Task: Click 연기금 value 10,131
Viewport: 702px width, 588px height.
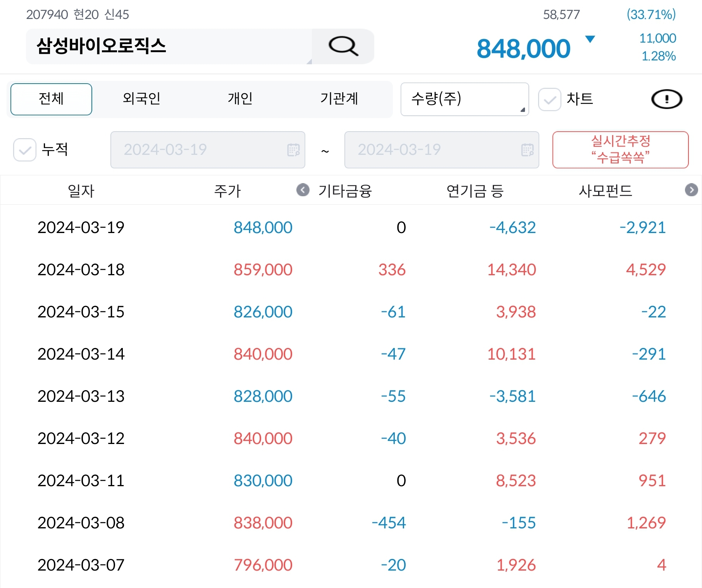Action: tap(511, 354)
